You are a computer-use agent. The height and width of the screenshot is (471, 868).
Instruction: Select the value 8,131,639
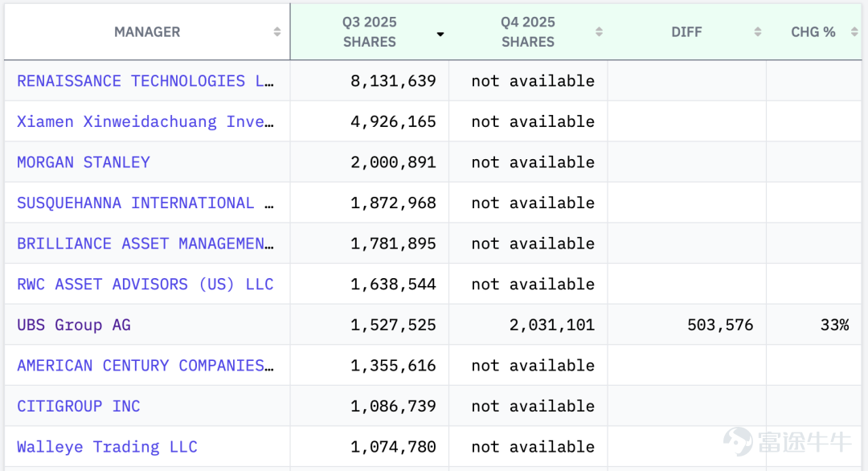tap(393, 81)
